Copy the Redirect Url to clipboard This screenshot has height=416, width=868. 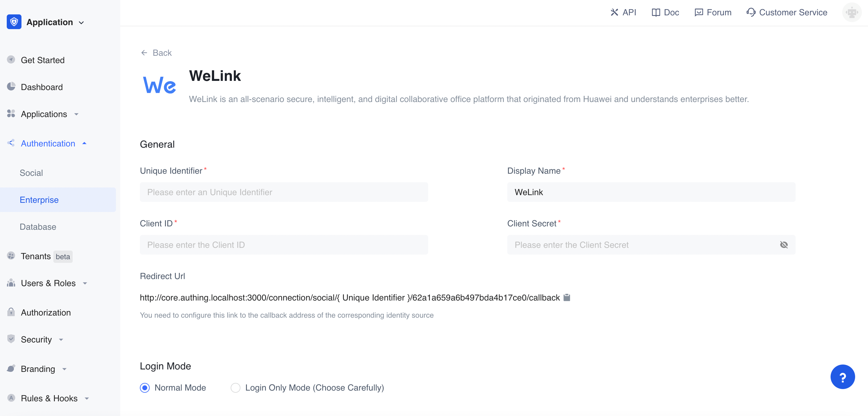pyautogui.click(x=567, y=297)
